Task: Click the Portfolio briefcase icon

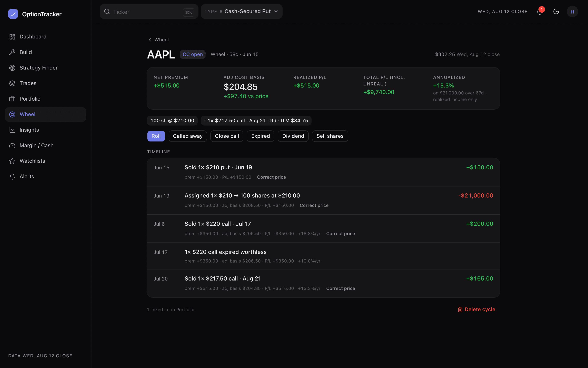Action: (12, 99)
